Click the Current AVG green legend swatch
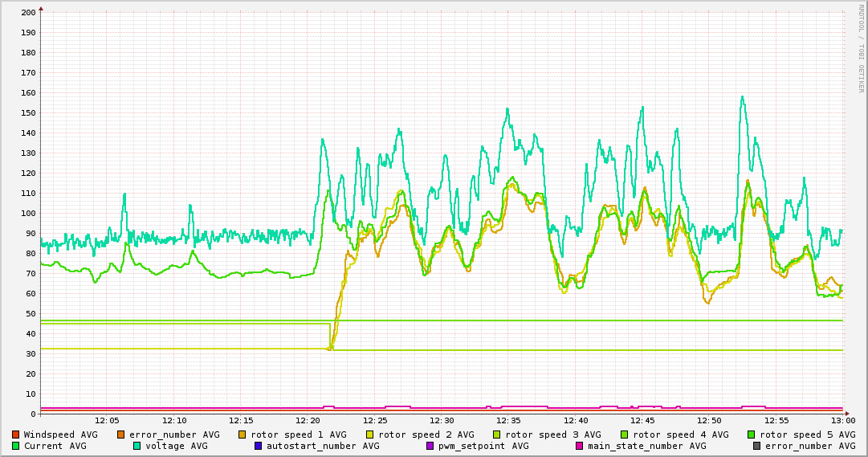 click(x=15, y=446)
